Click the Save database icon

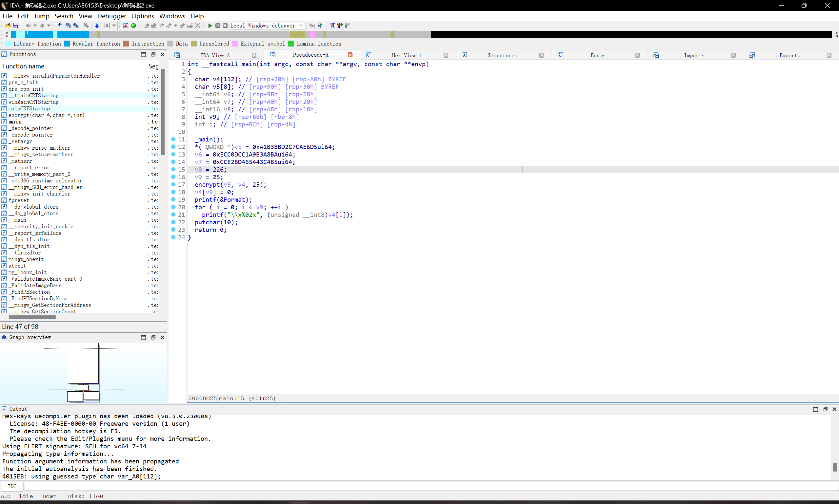pos(16,26)
